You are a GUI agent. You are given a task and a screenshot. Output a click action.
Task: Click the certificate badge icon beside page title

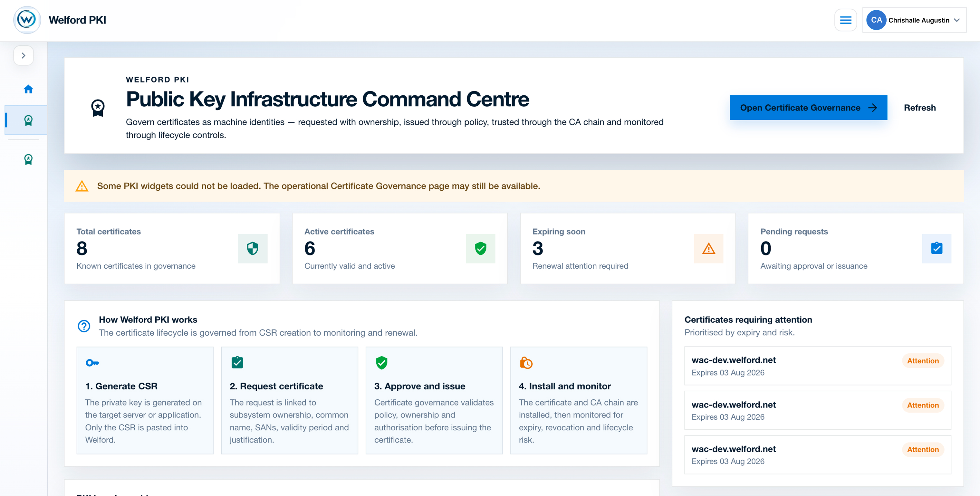[x=98, y=108]
